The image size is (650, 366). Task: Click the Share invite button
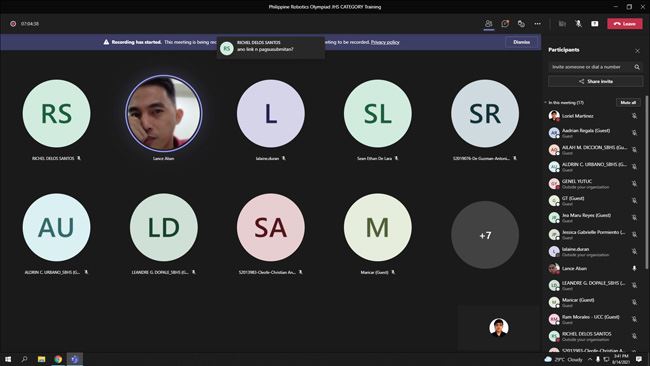point(595,81)
